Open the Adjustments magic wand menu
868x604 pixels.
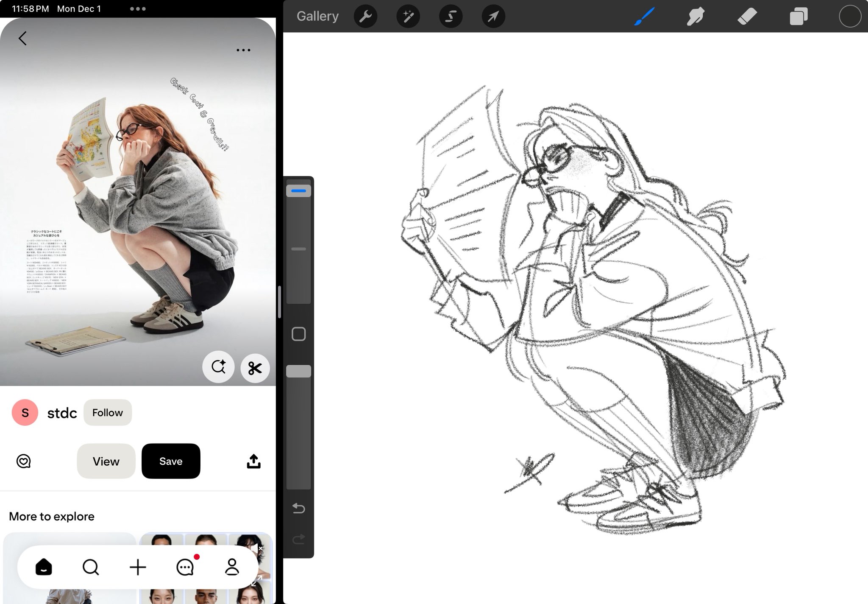click(408, 17)
